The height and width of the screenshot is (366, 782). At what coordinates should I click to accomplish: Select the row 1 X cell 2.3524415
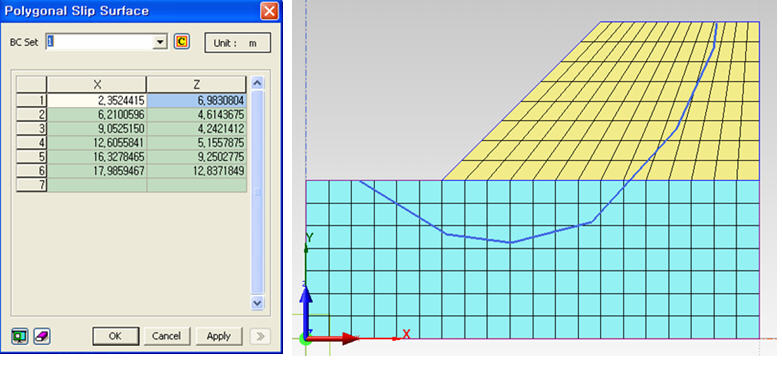click(x=97, y=100)
